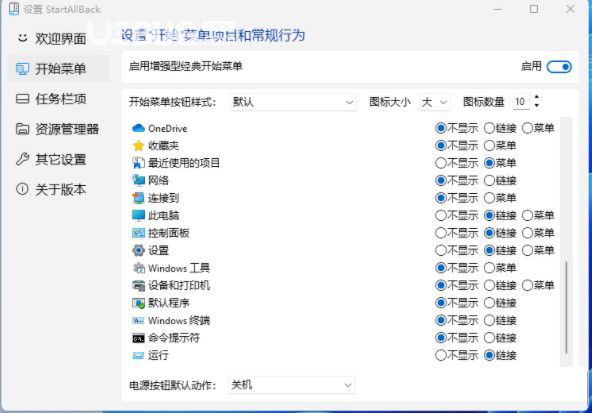Open the 其它设置 page
592x413 pixels.
click(x=59, y=159)
